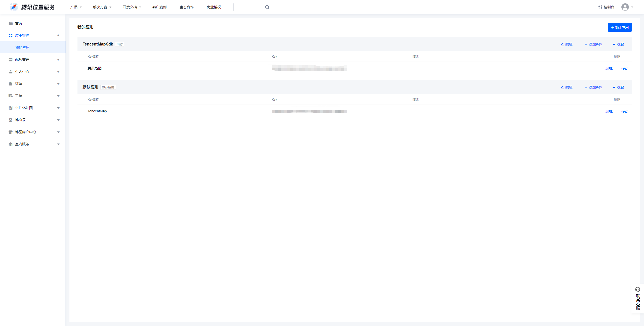Viewport: 644px width, 326px height.
Task: Click the 创建应用 button
Action: (620, 27)
